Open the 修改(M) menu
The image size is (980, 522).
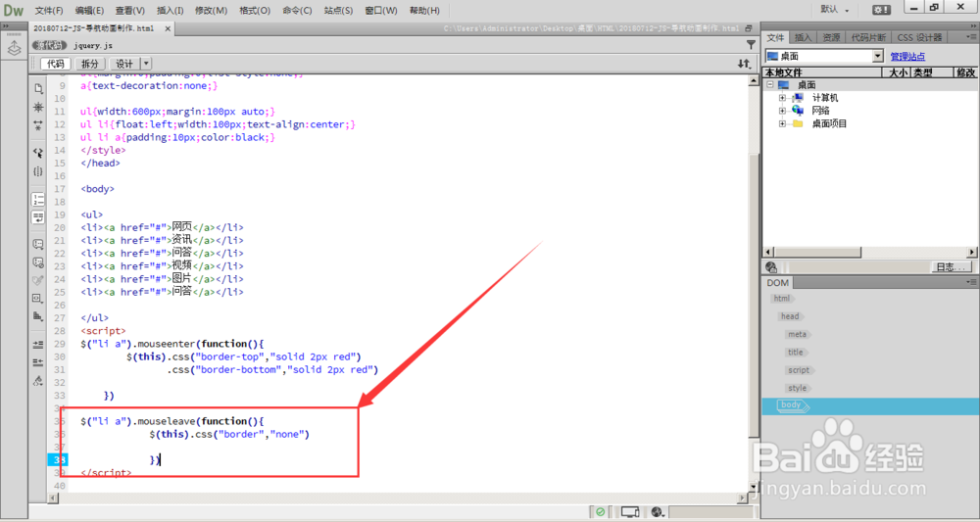(212, 11)
